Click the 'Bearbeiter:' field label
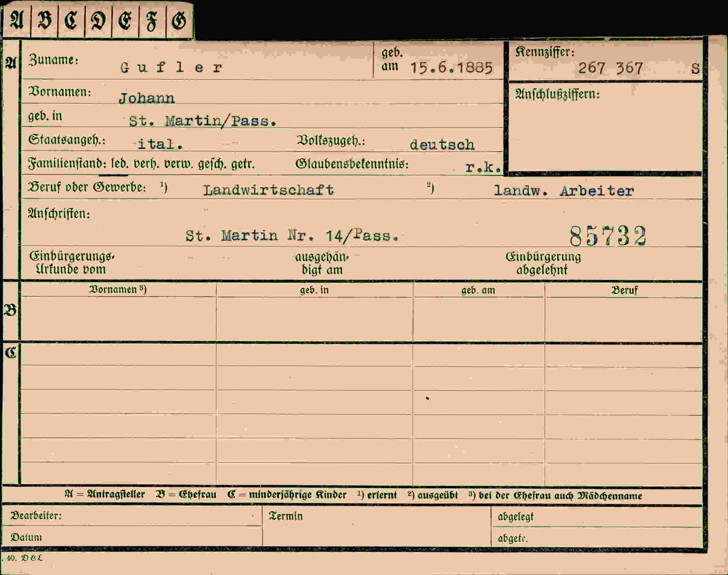Image resolution: width=728 pixels, height=575 pixels. pyautogui.click(x=36, y=516)
